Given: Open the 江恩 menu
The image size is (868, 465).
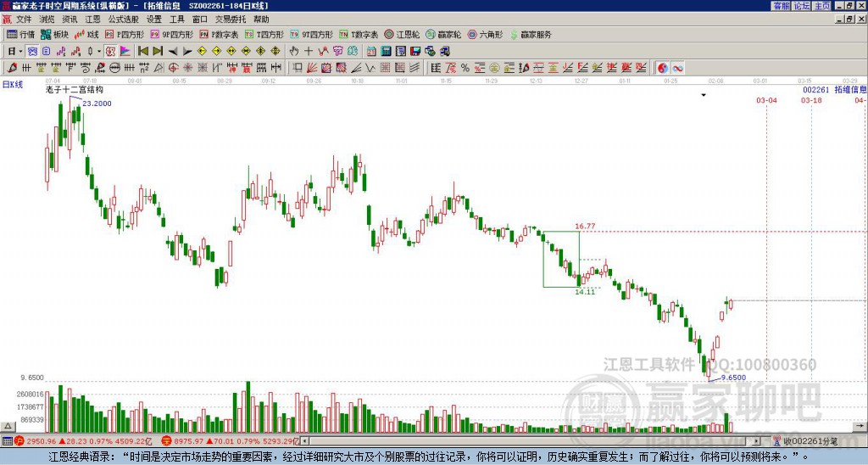Looking at the screenshot, I should point(92,20).
